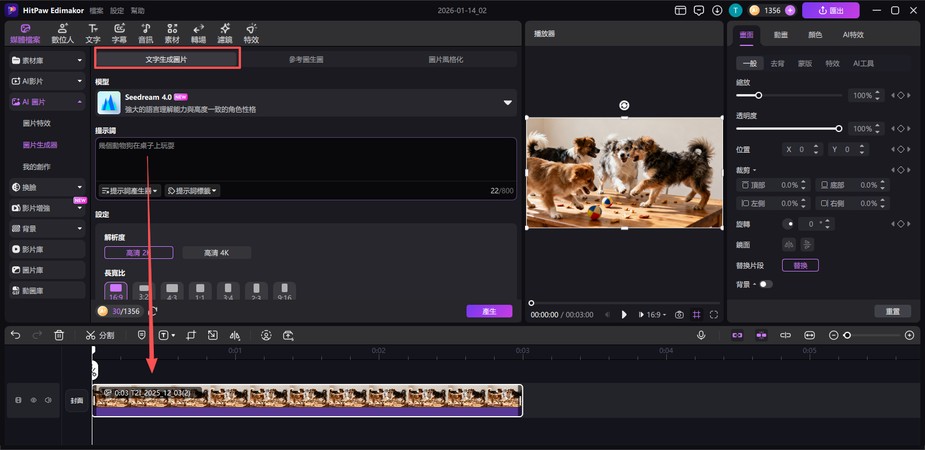Open the 動畫 tab in properties panel
Image resolution: width=925 pixels, height=450 pixels.
pyautogui.click(x=781, y=34)
